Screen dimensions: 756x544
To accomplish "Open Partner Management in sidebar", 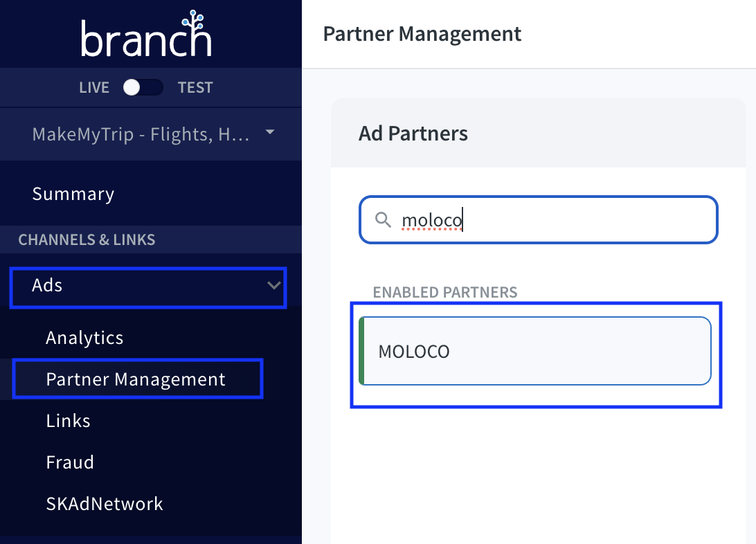I will [x=136, y=379].
